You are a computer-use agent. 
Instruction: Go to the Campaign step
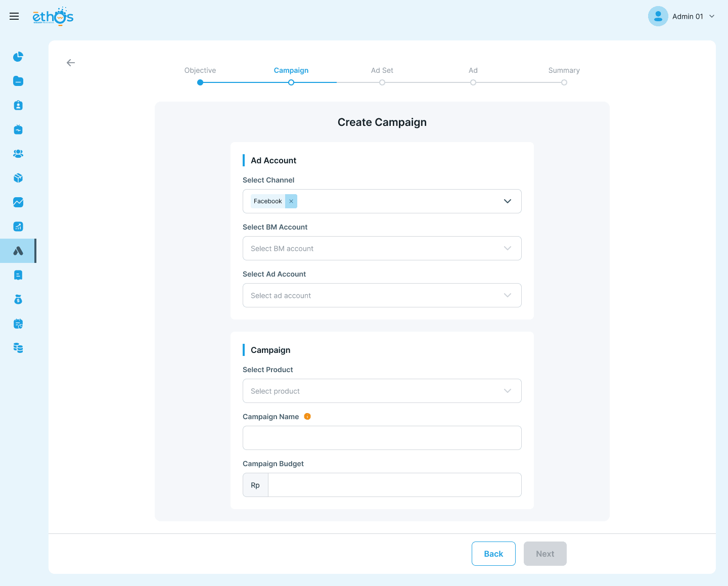coord(291,70)
